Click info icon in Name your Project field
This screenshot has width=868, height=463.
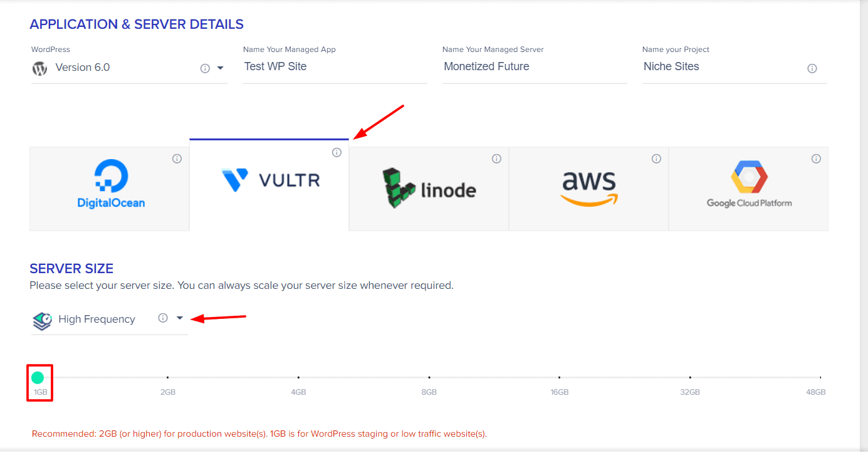pos(812,68)
